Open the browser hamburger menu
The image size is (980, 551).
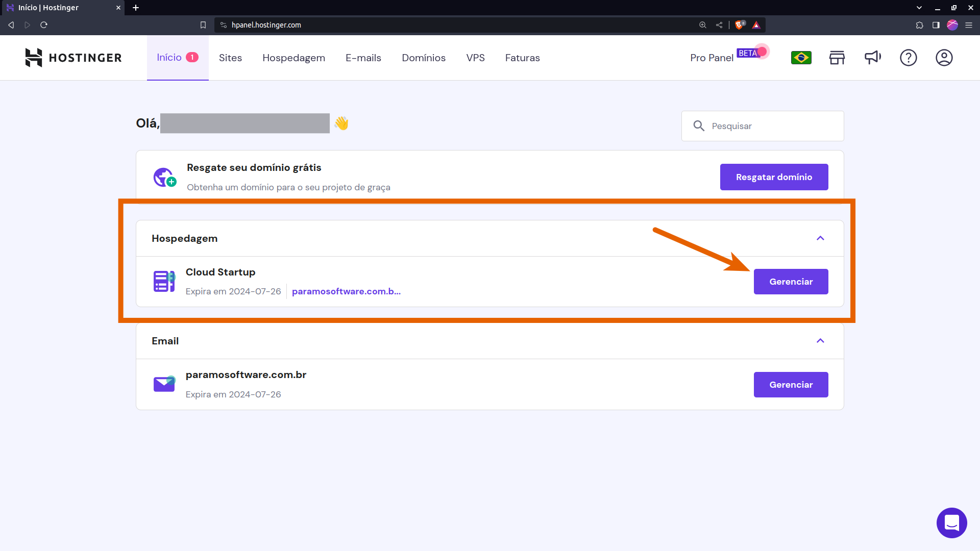(x=968, y=25)
